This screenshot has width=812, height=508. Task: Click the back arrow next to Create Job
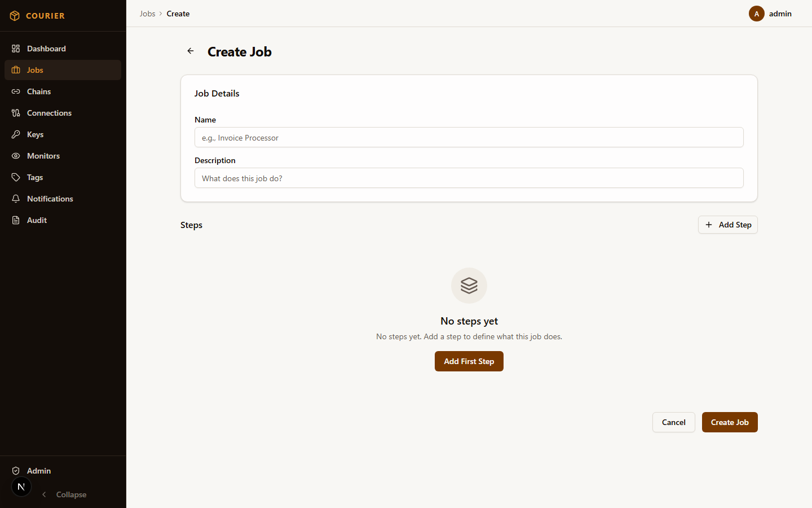pos(190,51)
